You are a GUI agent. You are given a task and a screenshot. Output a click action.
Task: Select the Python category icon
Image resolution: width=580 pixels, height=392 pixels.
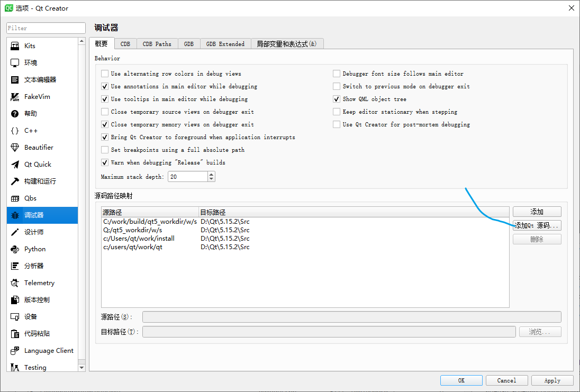tap(15, 249)
